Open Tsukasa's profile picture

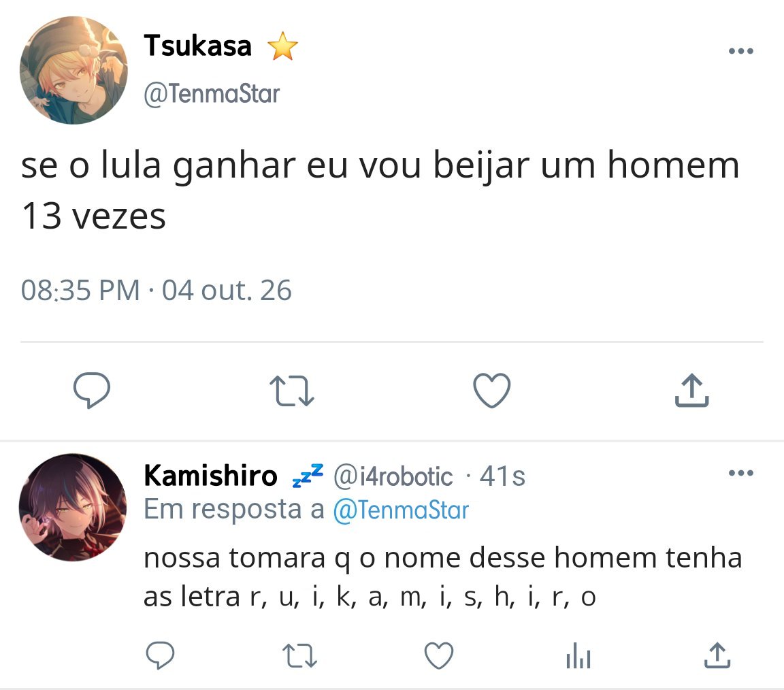(x=73, y=70)
